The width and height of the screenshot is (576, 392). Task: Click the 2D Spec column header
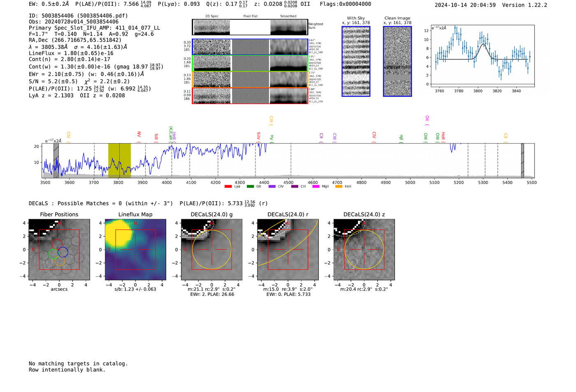tap(212, 16)
